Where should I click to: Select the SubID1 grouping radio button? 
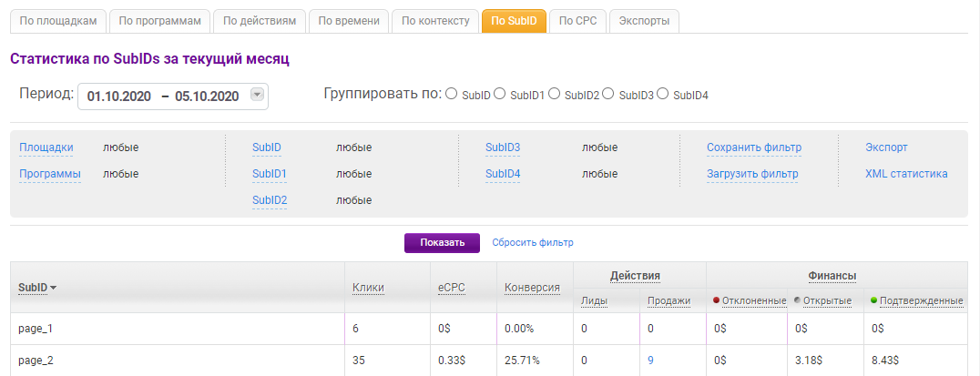tap(499, 94)
